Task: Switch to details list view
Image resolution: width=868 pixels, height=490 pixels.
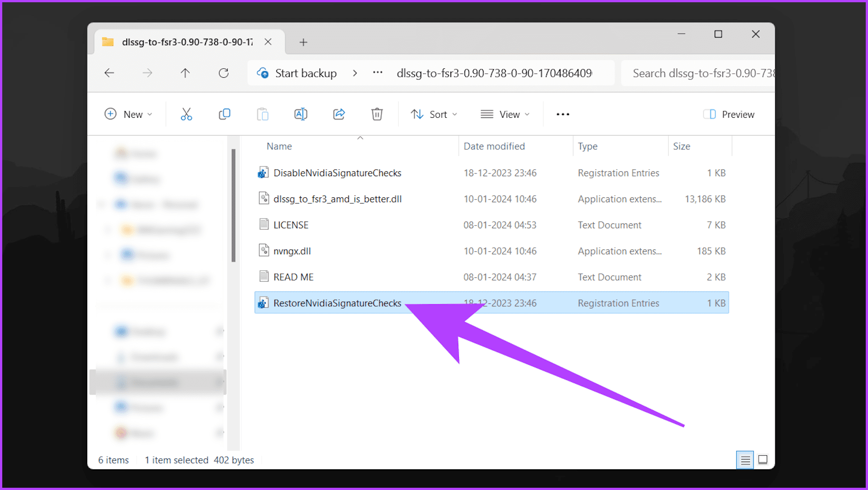Action: 745,459
